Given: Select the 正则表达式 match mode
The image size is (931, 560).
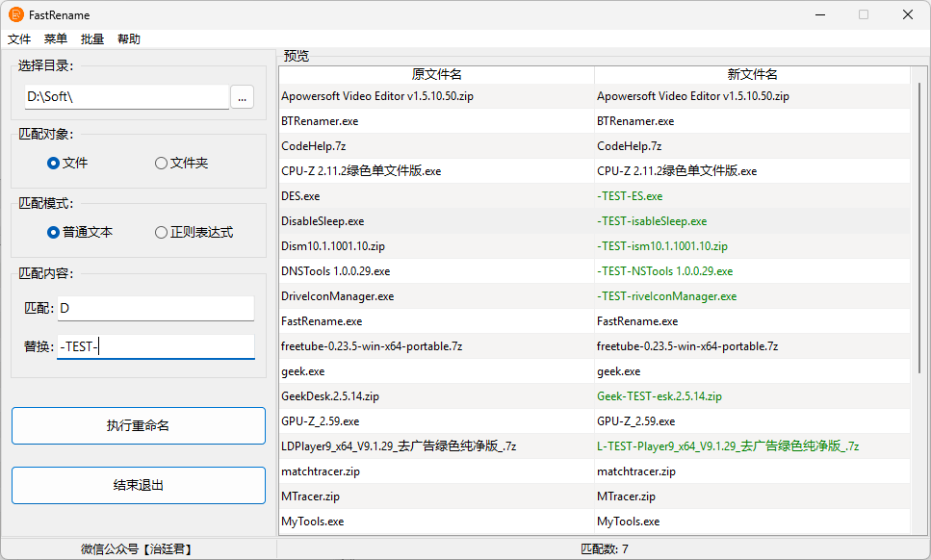Looking at the screenshot, I should 194,233.
